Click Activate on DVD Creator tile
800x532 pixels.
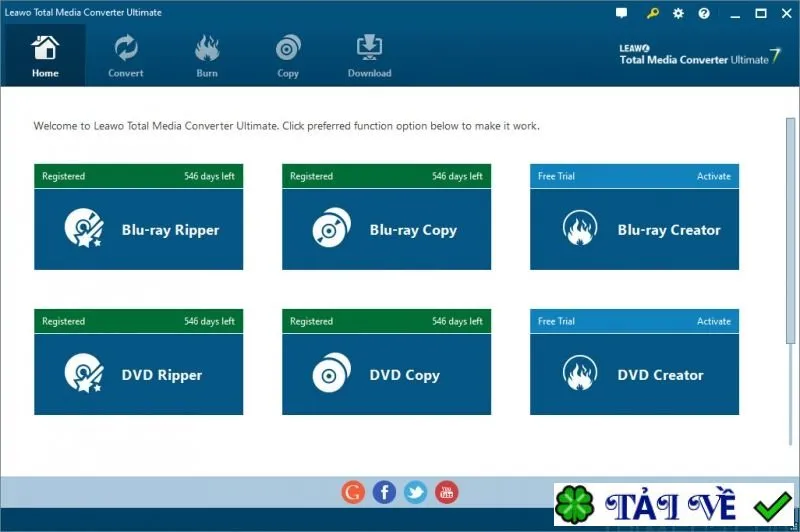click(714, 321)
